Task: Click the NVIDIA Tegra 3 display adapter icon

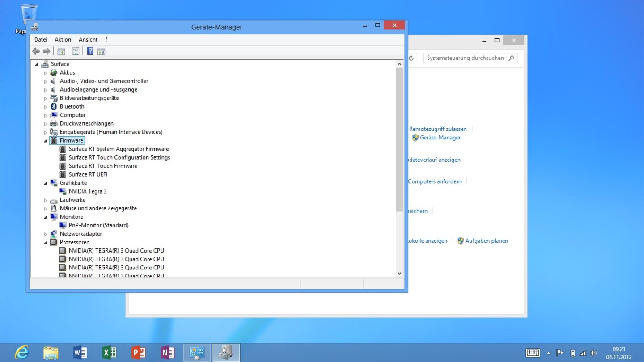Action: pyautogui.click(x=63, y=191)
